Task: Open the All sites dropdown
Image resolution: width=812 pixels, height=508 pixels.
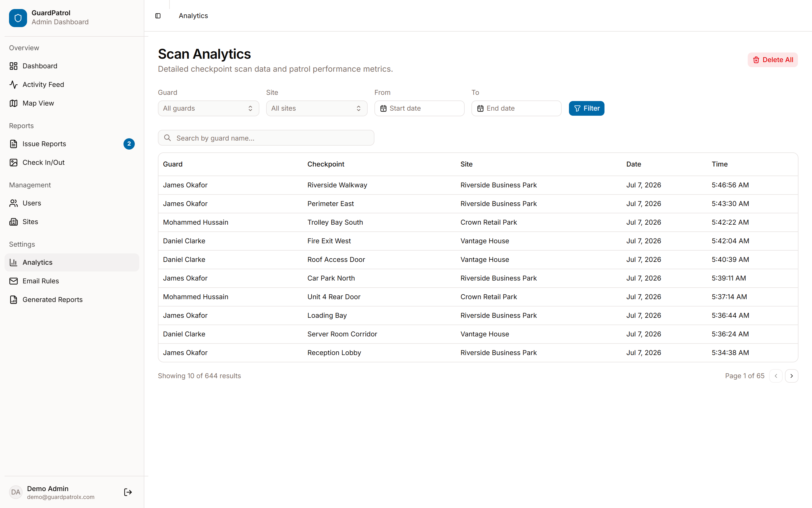Action: point(316,109)
